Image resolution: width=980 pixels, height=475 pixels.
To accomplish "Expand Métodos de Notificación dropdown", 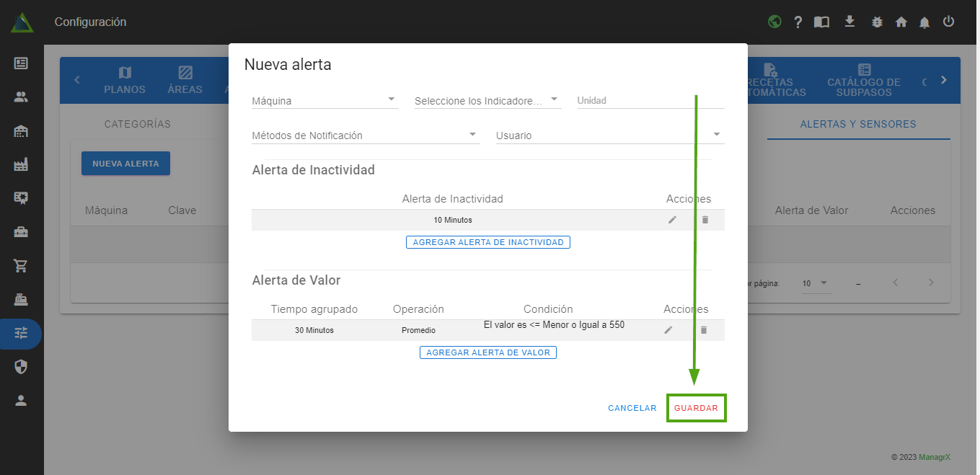I will [365, 135].
